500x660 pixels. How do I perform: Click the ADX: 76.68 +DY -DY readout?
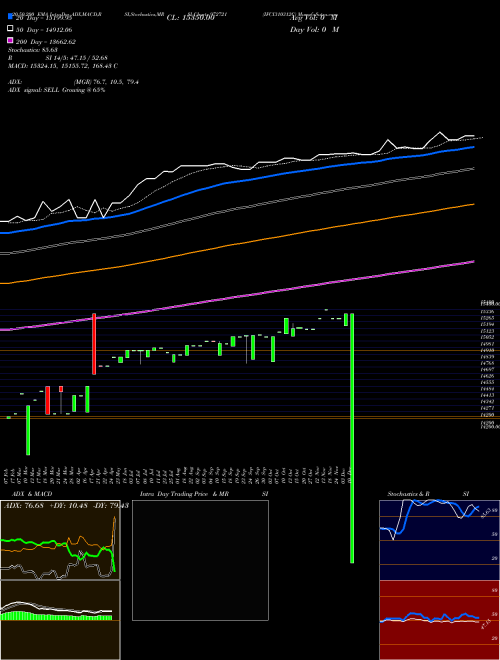click(x=66, y=506)
